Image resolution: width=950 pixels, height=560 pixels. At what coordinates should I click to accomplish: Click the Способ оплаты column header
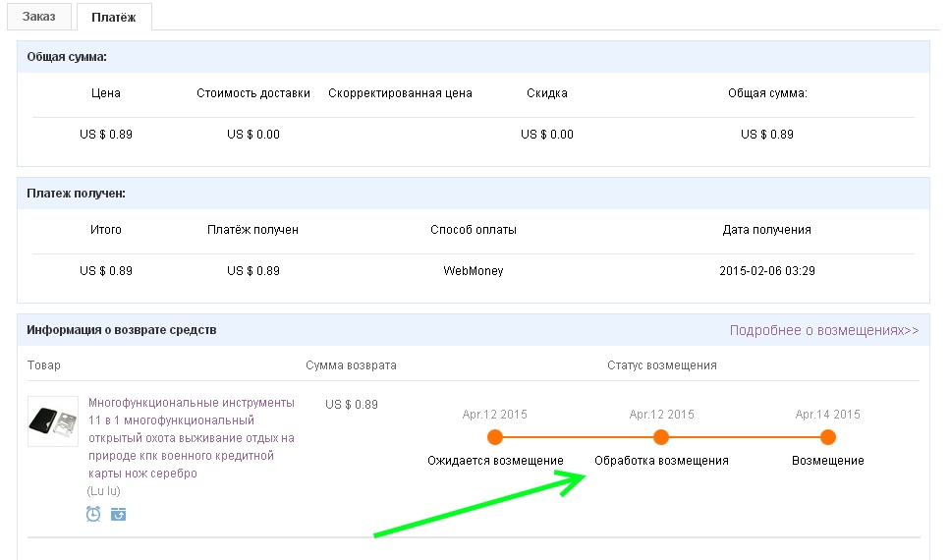coord(474,230)
